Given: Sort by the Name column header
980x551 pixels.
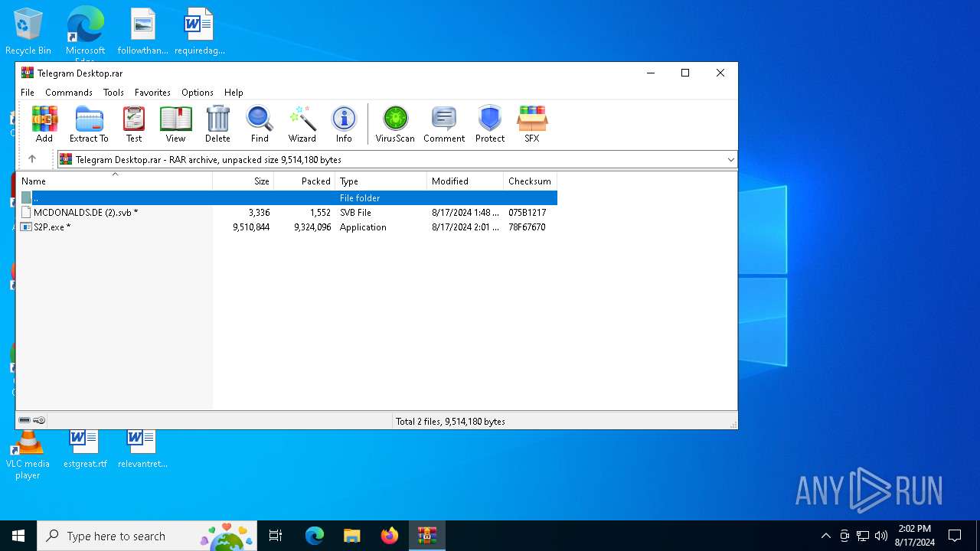Looking at the screenshot, I should 114,181.
